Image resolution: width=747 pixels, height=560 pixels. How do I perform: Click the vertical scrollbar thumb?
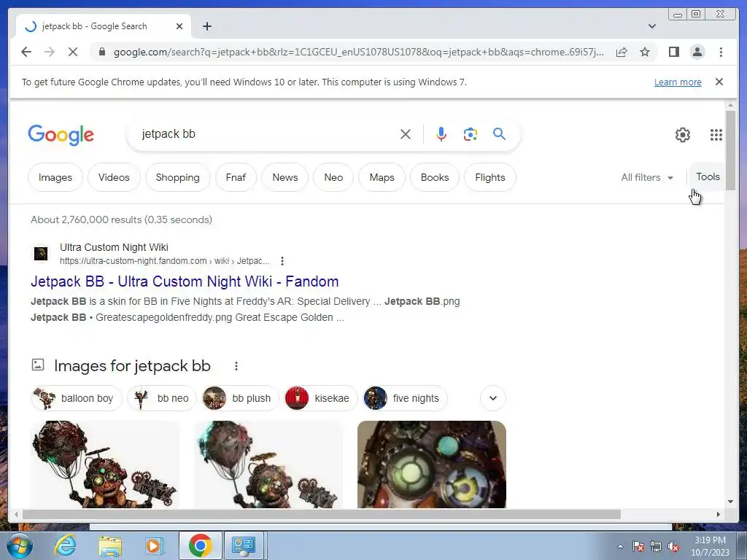tap(730, 150)
